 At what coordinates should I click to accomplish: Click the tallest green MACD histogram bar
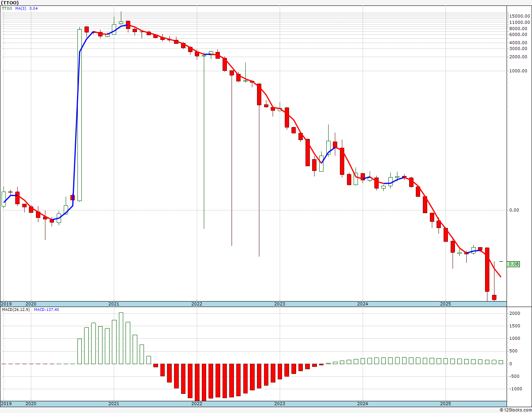121,338
